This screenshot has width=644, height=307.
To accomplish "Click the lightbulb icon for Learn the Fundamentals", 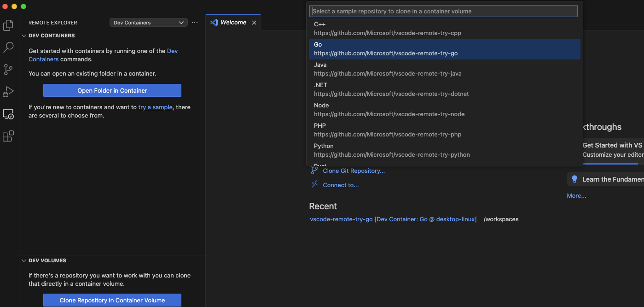I will click(574, 179).
